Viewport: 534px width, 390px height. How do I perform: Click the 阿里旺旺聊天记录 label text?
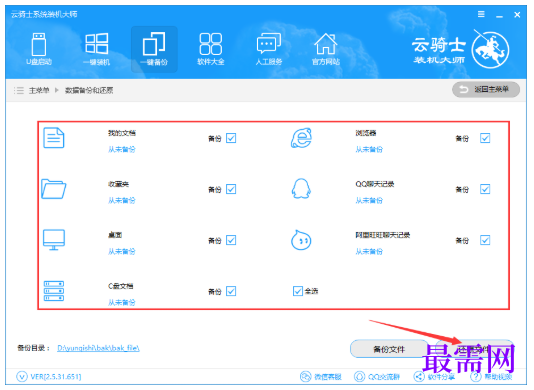383,235
